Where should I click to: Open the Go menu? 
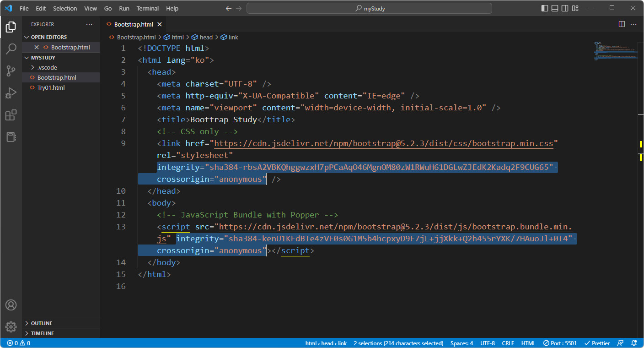coord(108,8)
